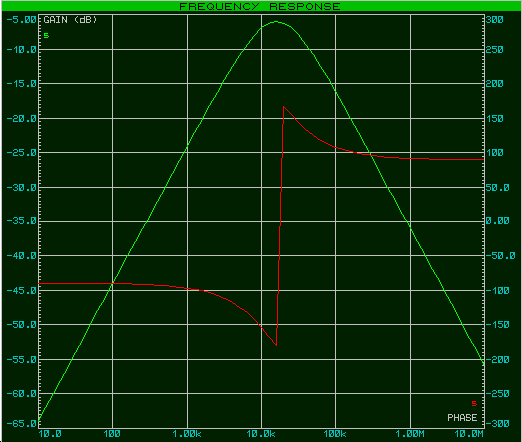This screenshot has width=522, height=442.
Task: Click the 10.0M frequency axis label
Action: coord(469,434)
